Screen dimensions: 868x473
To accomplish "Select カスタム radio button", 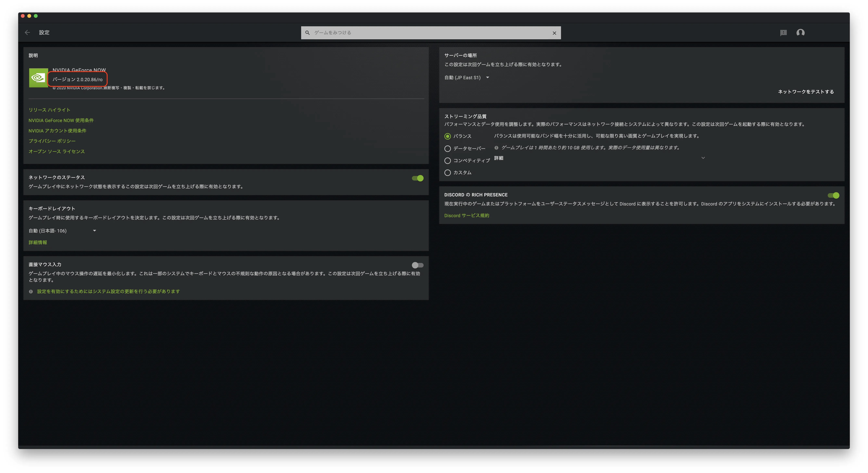I will 447,173.
